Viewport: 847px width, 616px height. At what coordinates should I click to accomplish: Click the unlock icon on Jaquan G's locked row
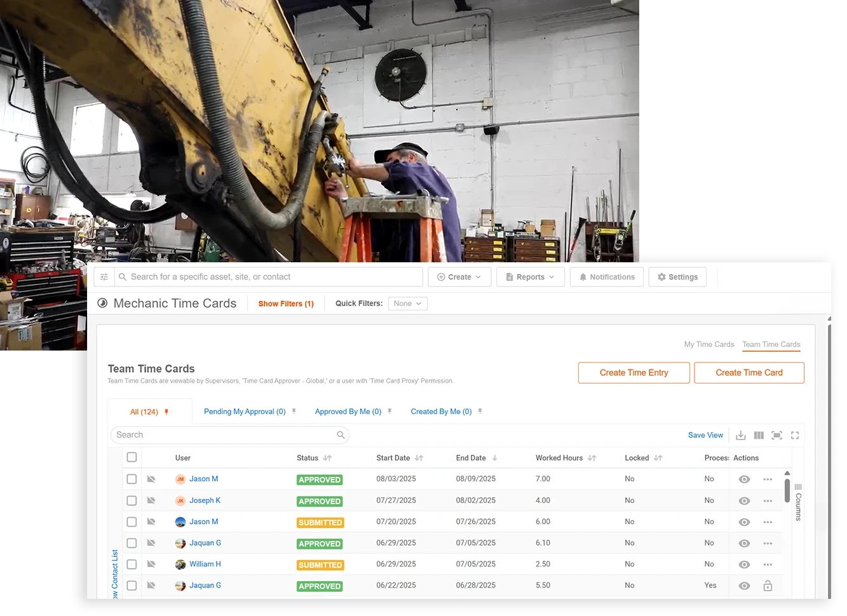[x=768, y=586]
